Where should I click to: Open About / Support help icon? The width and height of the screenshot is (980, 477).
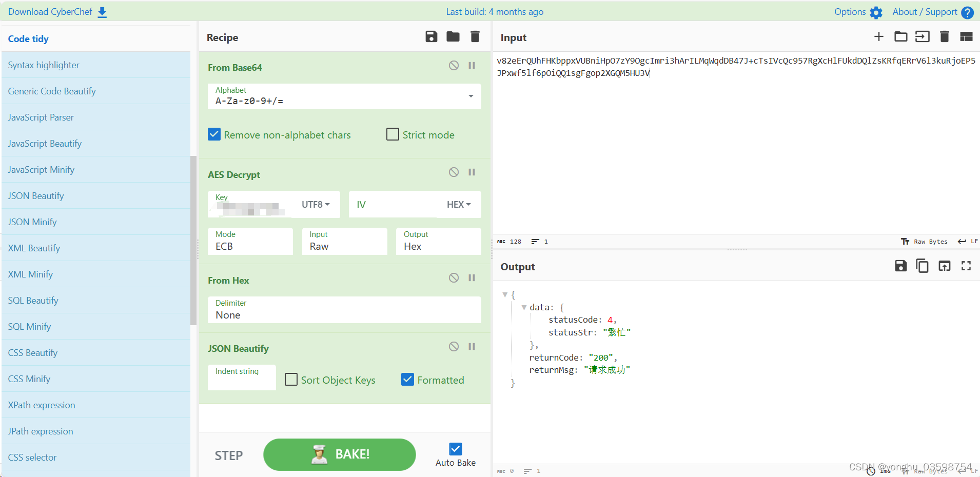[x=968, y=13]
